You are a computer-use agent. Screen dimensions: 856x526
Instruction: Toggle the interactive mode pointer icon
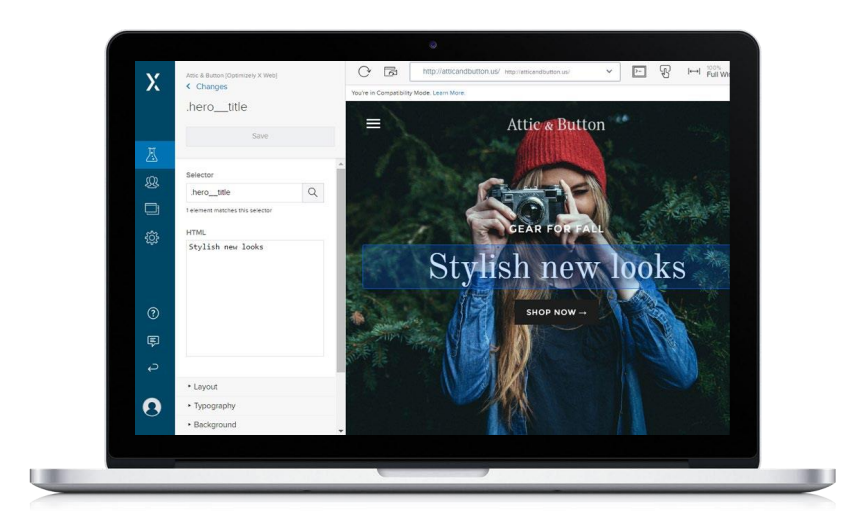[x=665, y=72]
